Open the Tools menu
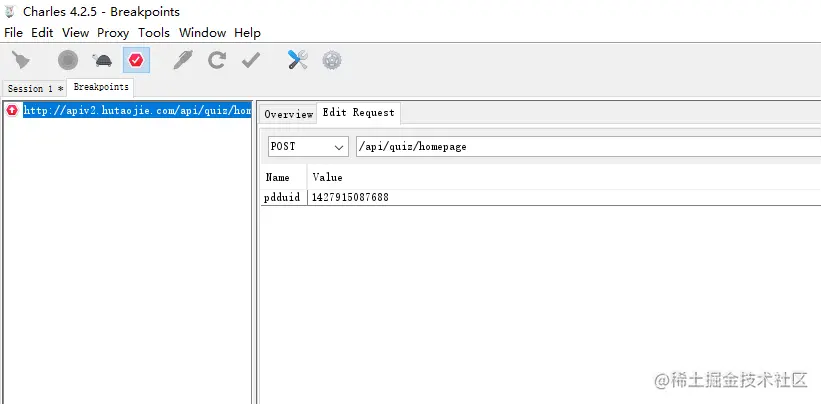The height and width of the screenshot is (404, 822). 154,33
